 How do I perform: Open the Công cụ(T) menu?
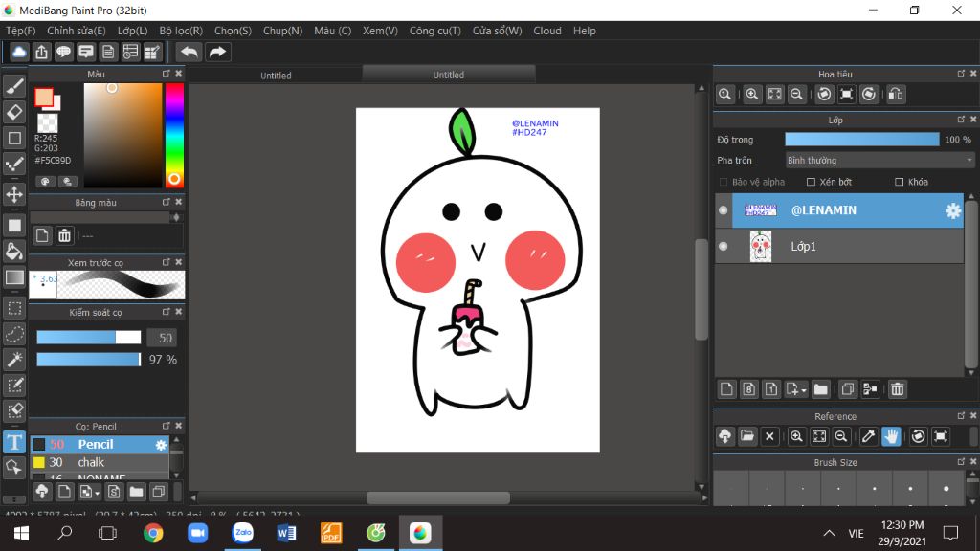click(435, 31)
